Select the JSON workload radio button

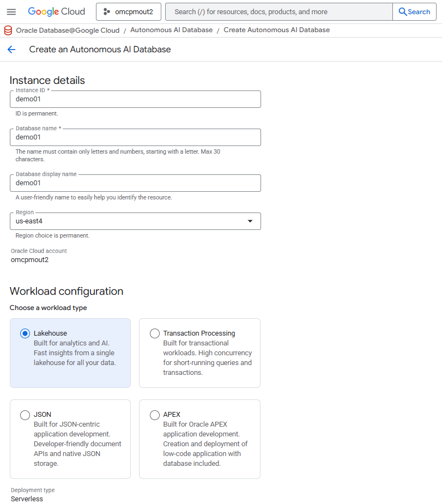tap(25, 415)
